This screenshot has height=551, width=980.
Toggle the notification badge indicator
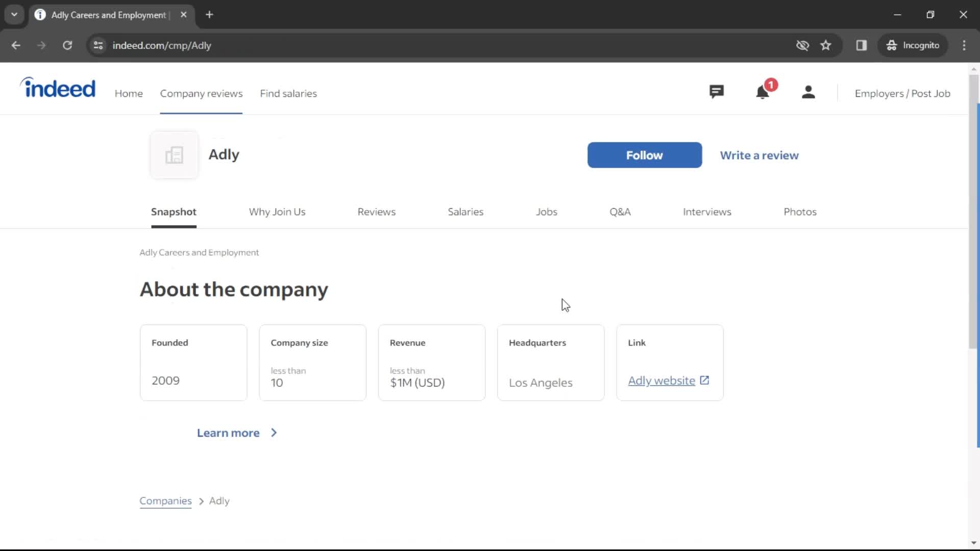[x=771, y=85]
